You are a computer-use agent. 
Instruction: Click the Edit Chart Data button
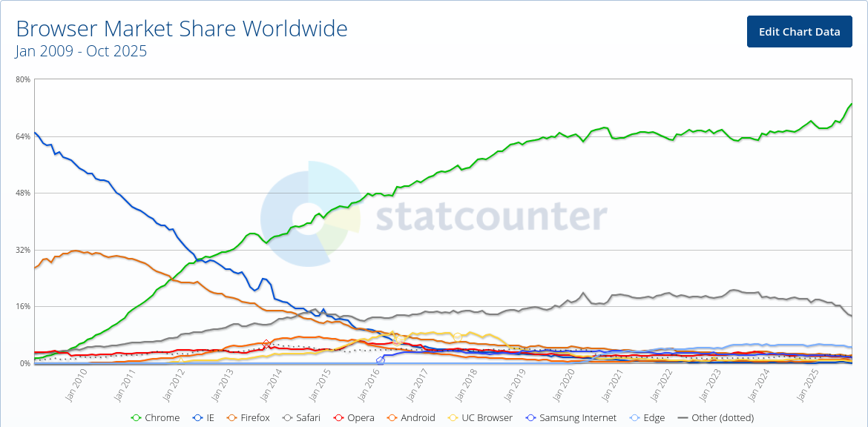[x=799, y=31]
